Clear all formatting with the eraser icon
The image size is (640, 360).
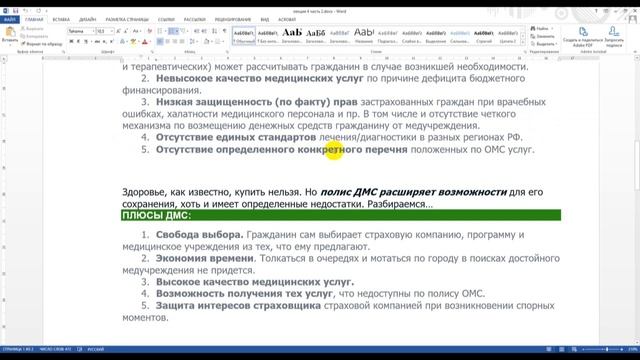click(x=149, y=31)
